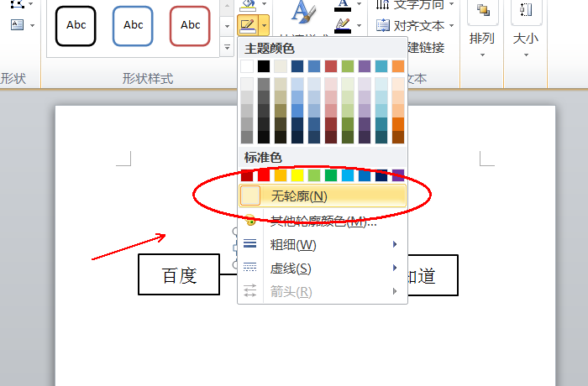Click the 建链接 create link button
Viewport: 588px width, 386px height.
pyautogui.click(x=426, y=48)
